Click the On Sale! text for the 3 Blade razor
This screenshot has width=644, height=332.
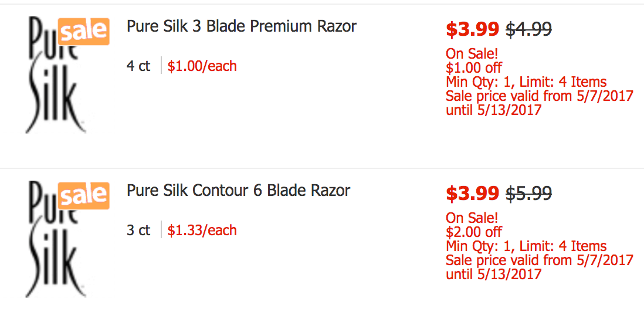472,54
